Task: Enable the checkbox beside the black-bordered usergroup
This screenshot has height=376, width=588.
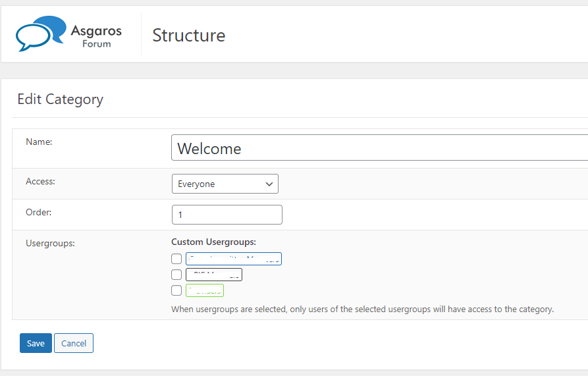Action: click(176, 275)
